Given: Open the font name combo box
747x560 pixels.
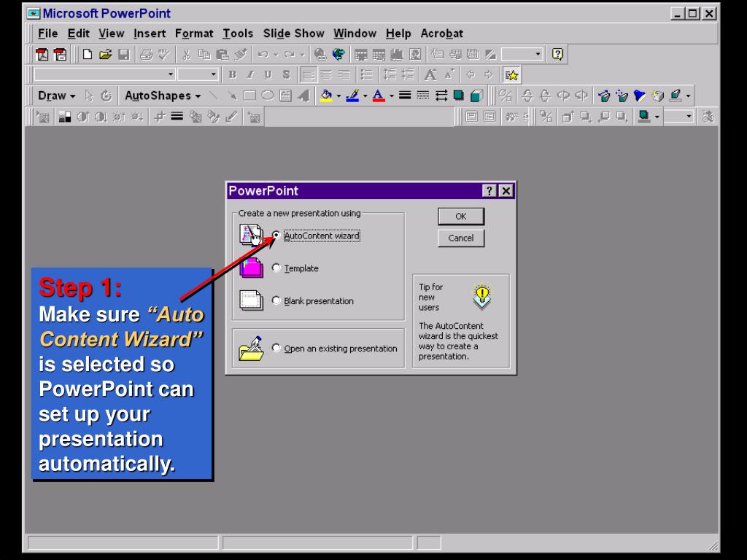Looking at the screenshot, I should coord(104,75).
